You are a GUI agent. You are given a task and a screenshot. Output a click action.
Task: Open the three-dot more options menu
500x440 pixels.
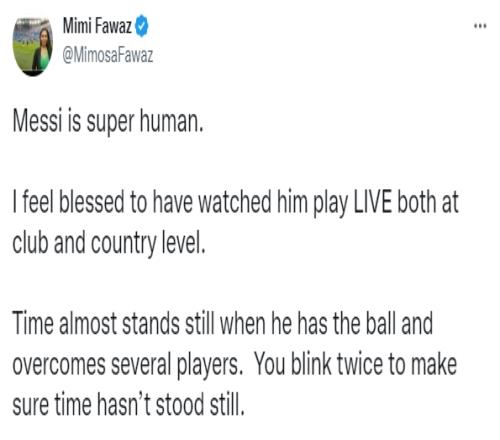[x=480, y=26]
